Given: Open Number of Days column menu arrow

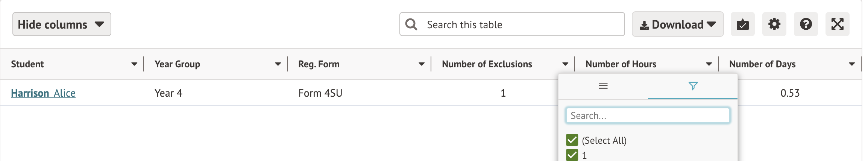Looking at the screenshot, I should (x=852, y=64).
